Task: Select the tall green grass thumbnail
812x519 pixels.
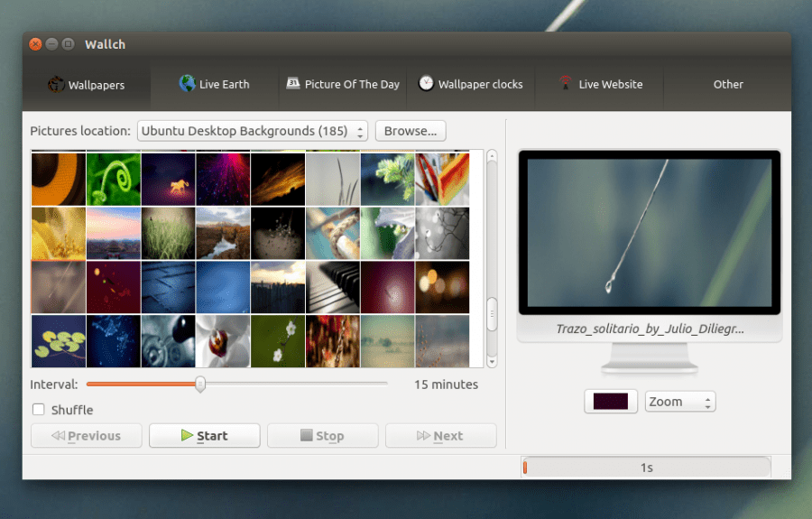Action: (169, 234)
